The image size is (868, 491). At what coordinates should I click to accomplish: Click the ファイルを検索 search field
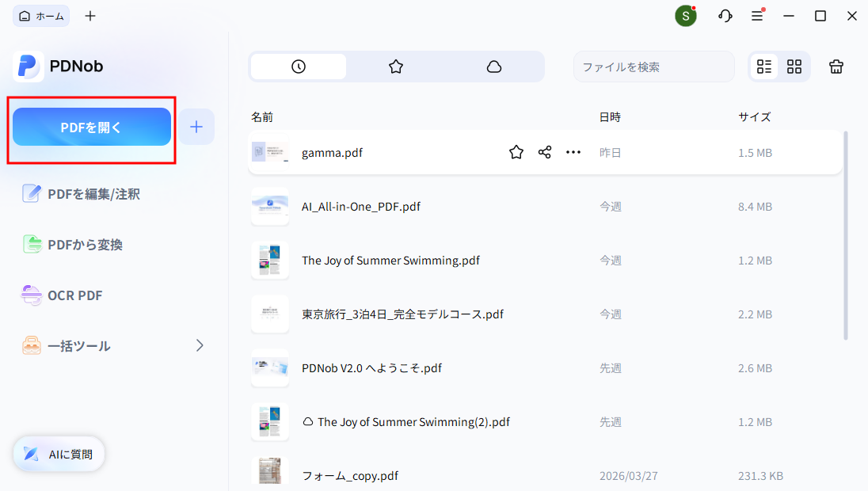653,67
